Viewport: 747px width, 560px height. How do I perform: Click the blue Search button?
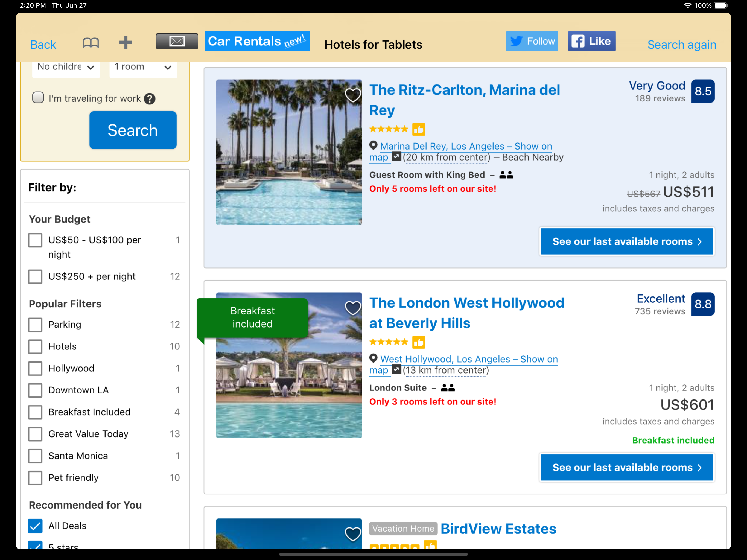(x=133, y=130)
